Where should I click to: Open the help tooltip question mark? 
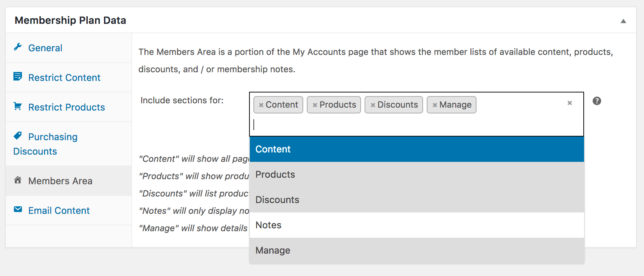597,101
